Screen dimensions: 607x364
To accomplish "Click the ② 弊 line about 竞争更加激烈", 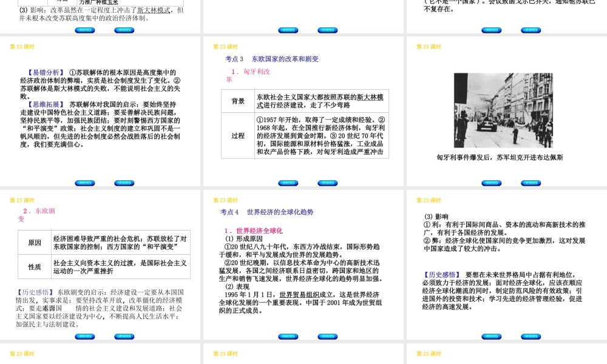I will (504, 244).
